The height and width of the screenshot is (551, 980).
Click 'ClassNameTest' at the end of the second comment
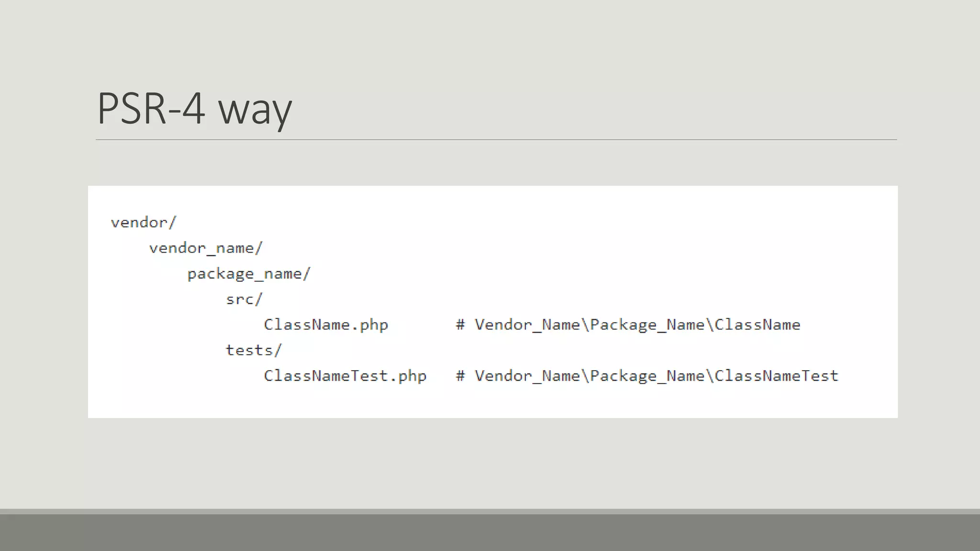776,376
